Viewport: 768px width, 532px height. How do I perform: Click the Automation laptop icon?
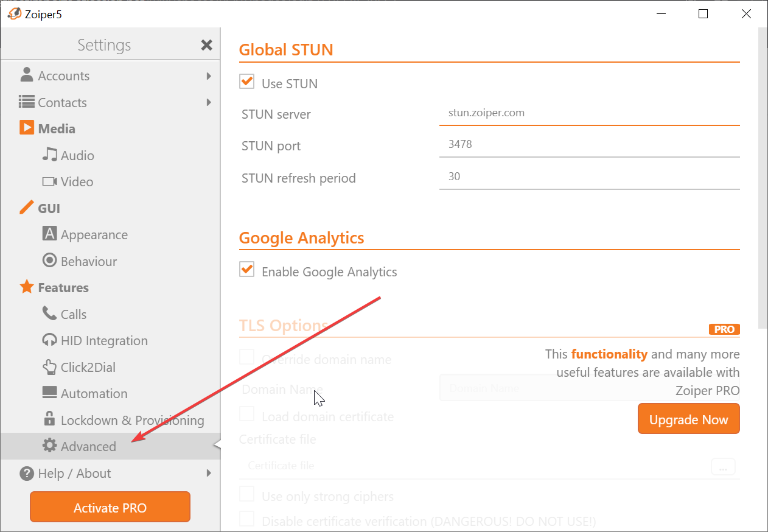coord(49,393)
